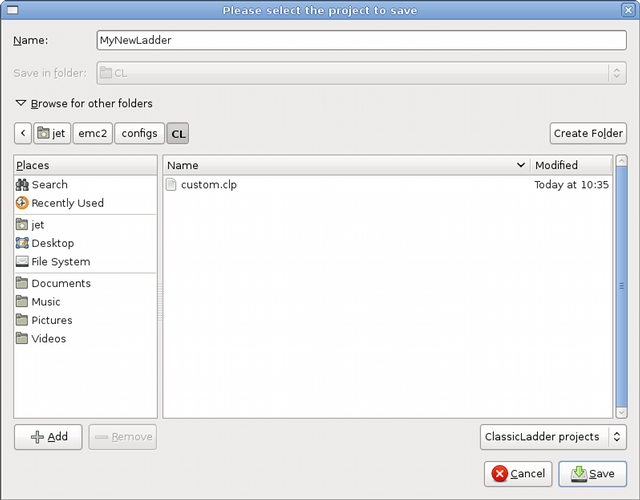Open the jet home folder in Places
640x500 pixels.
[x=23, y=225]
